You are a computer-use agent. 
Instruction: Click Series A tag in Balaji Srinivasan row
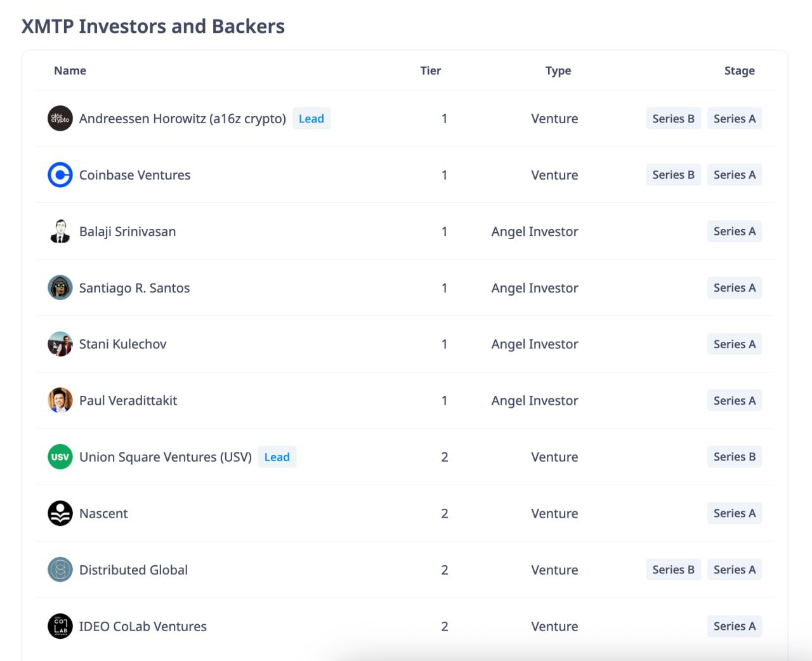click(735, 231)
